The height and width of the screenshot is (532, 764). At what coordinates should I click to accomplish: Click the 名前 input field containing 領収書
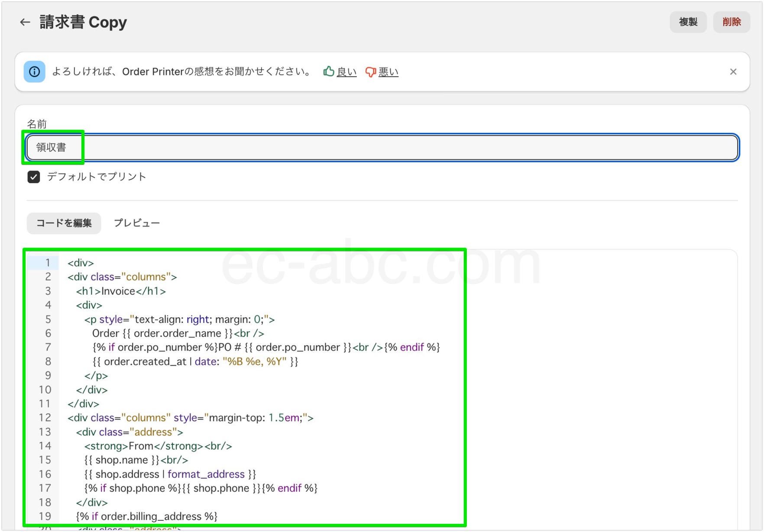pos(381,148)
